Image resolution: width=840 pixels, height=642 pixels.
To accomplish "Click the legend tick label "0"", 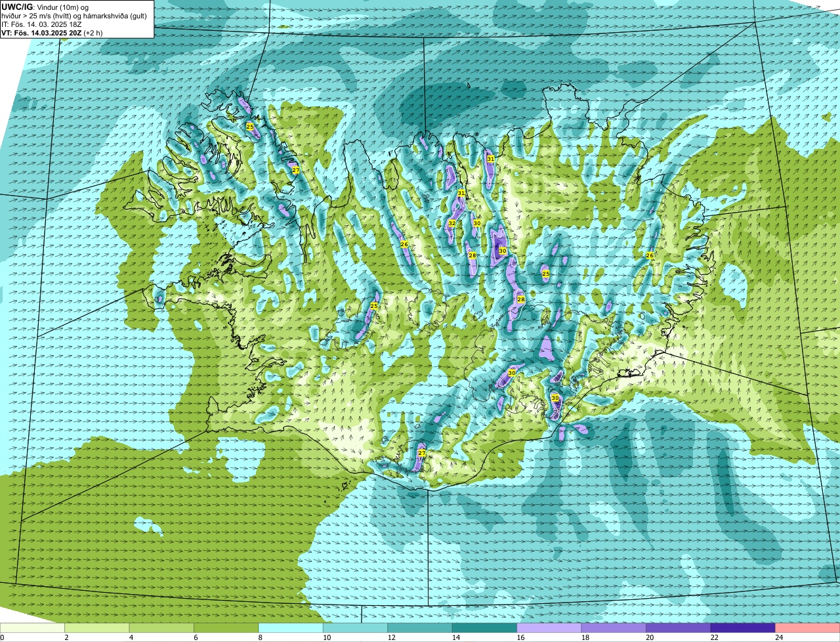I will coord(2,637).
